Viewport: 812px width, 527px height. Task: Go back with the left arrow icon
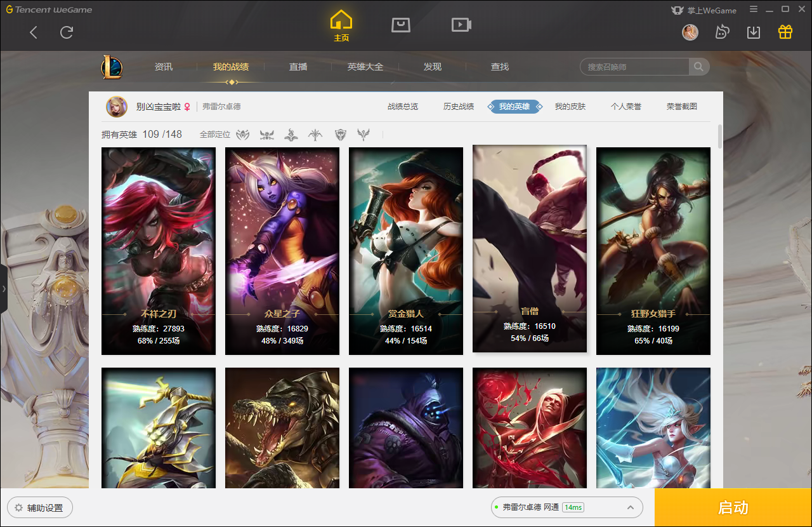click(x=34, y=32)
